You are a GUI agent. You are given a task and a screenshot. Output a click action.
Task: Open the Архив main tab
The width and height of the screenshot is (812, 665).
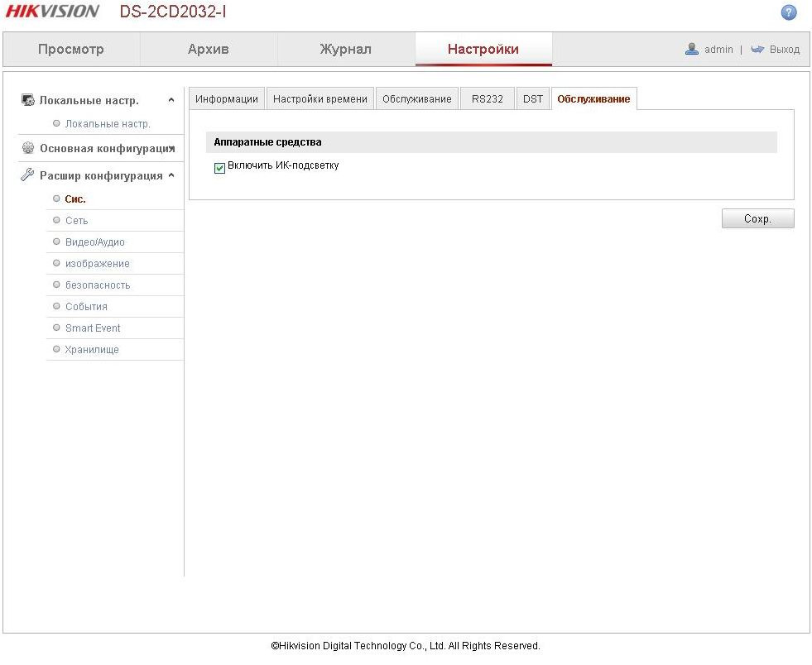[208, 50]
